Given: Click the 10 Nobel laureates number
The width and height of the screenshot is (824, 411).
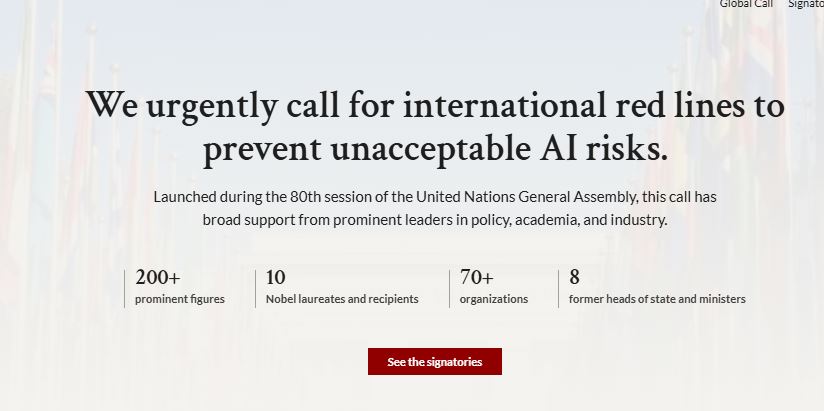Looking at the screenshot, I should (x=275, y=277).
